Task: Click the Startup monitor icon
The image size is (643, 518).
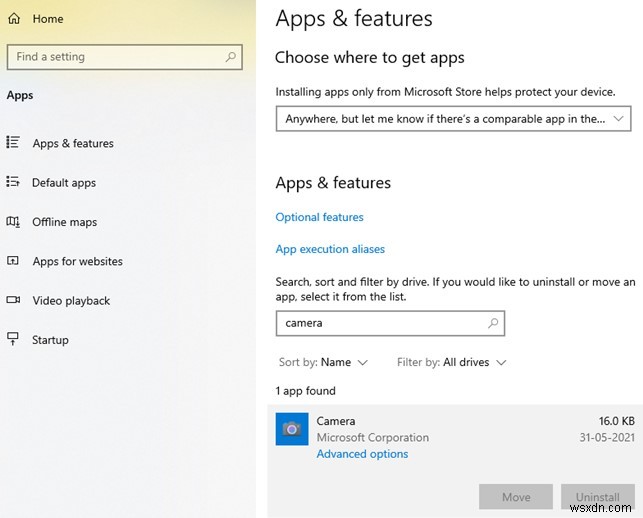Action: point(13,339)
